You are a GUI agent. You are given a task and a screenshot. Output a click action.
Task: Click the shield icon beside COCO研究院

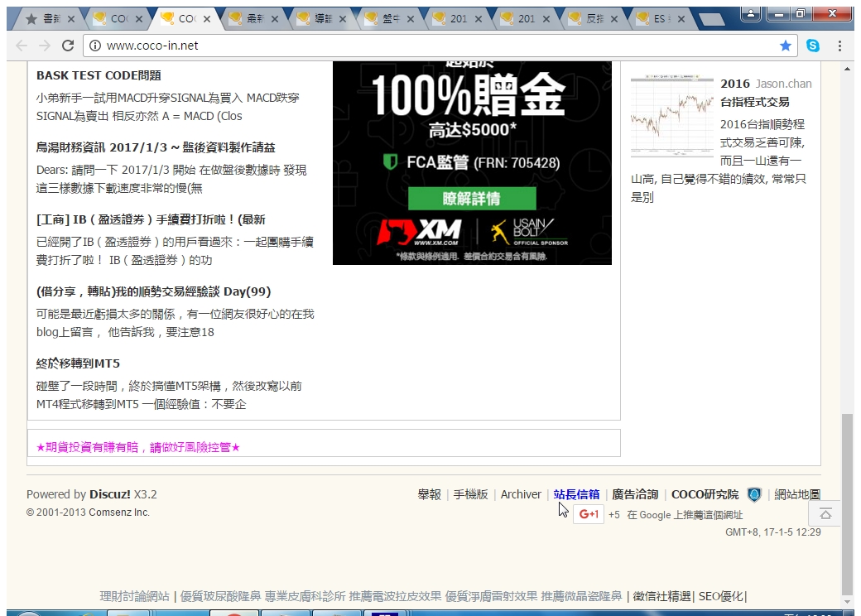[x=754, y=494]
